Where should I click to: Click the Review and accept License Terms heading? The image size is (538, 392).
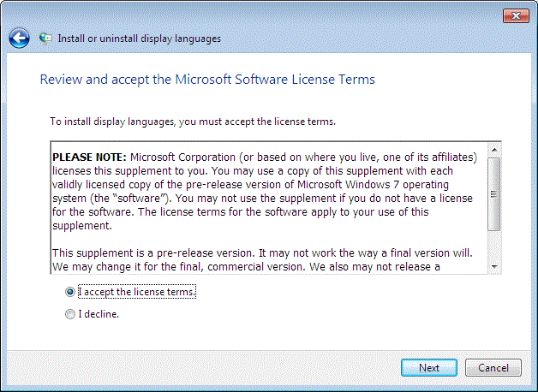[x=207, y=79]
